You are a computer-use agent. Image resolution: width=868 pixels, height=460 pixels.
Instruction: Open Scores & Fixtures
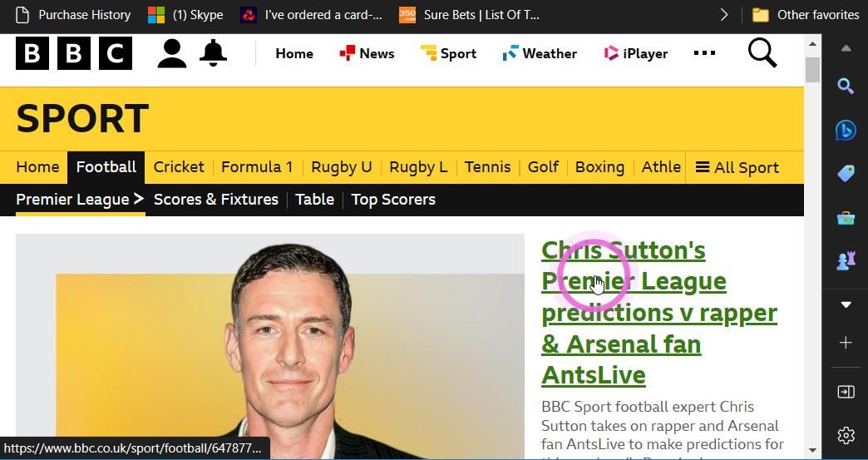pos(216,200)
